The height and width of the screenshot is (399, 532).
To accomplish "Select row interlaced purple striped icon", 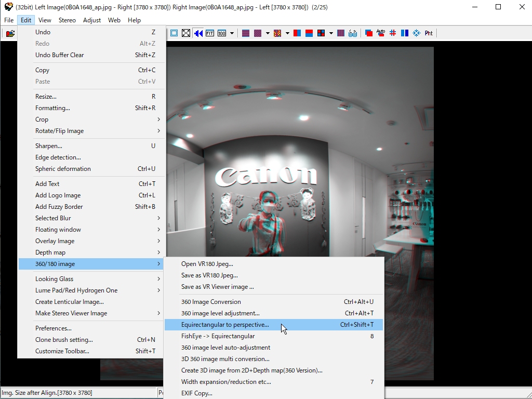I will coord(246,33).
